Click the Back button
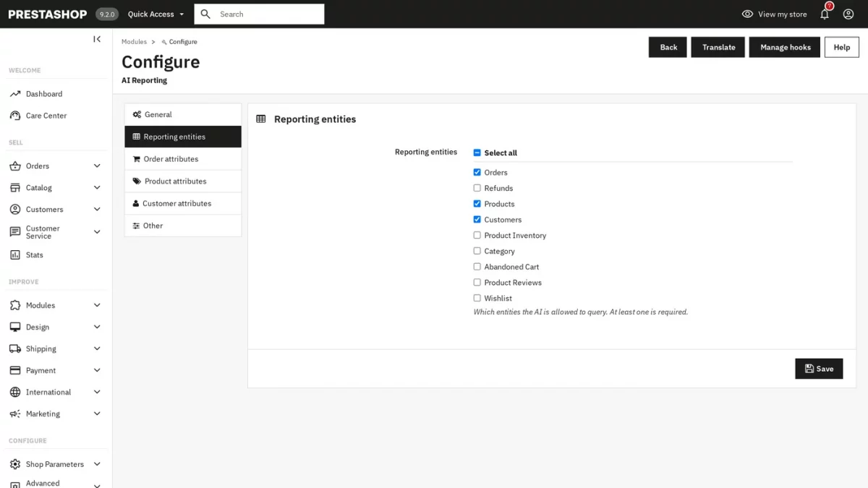 tap(668, 47)
